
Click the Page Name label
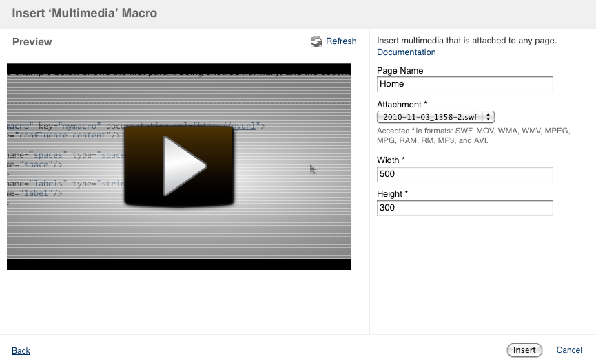coord(400,71)
